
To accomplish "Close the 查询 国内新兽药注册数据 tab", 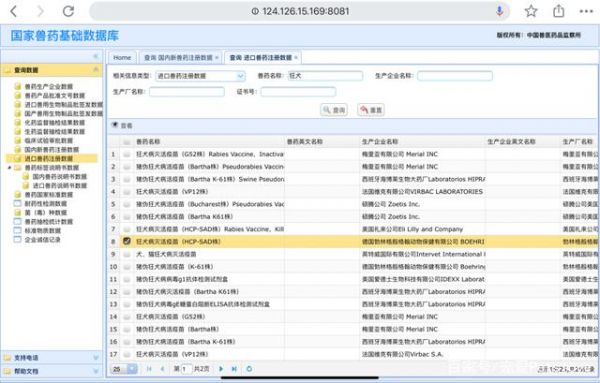I will (x=217, y=57).
